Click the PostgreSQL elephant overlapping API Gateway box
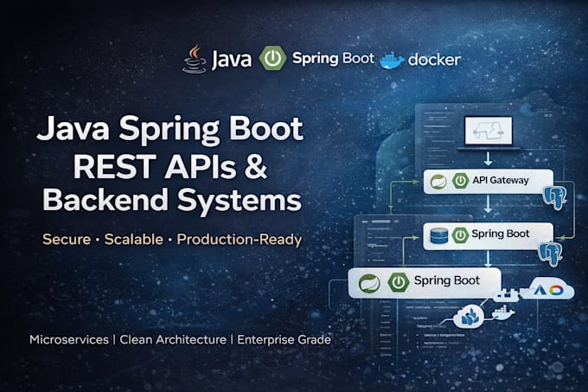 tap(556, 196)
